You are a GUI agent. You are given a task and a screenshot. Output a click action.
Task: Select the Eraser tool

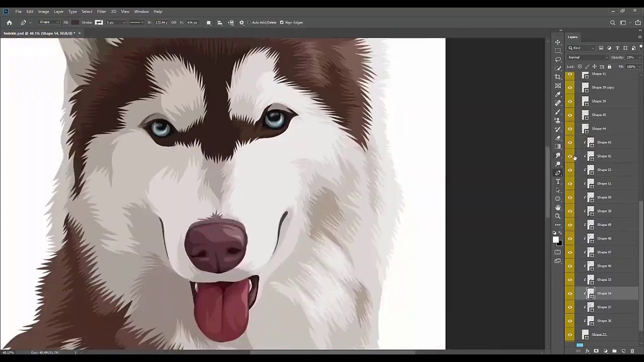(558, 138)
